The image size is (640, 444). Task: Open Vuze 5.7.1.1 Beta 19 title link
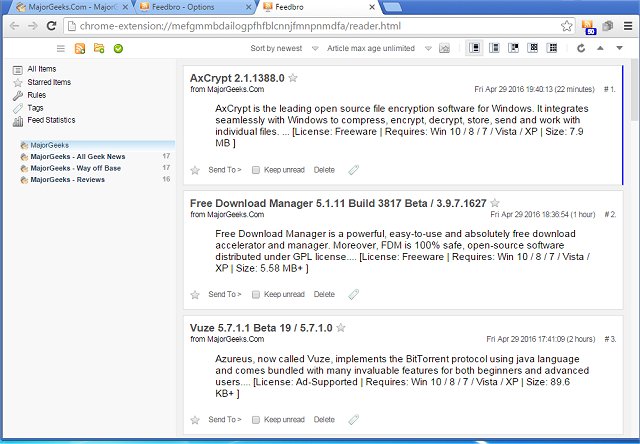tap(261, 328)
